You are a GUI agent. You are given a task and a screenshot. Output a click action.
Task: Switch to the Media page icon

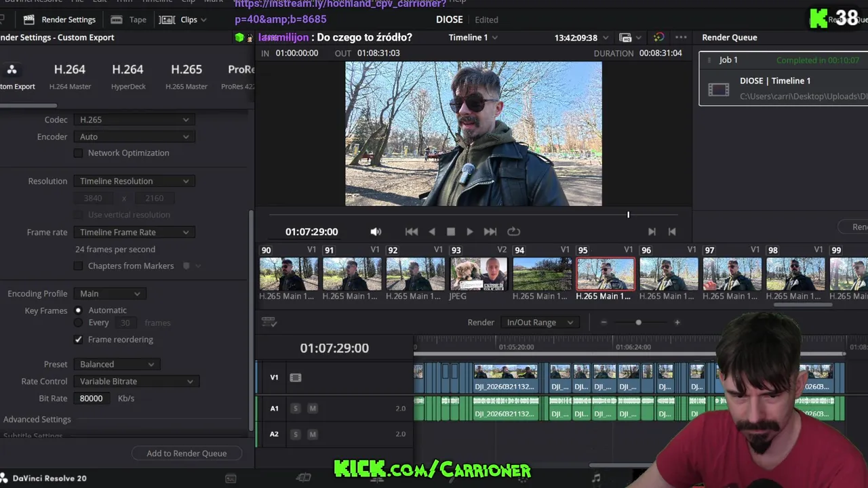click(231, 479)
